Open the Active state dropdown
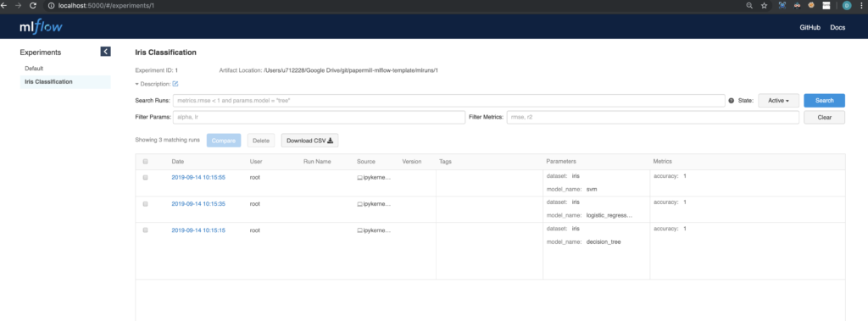868x321 pixels. click(x=778, y=100)
